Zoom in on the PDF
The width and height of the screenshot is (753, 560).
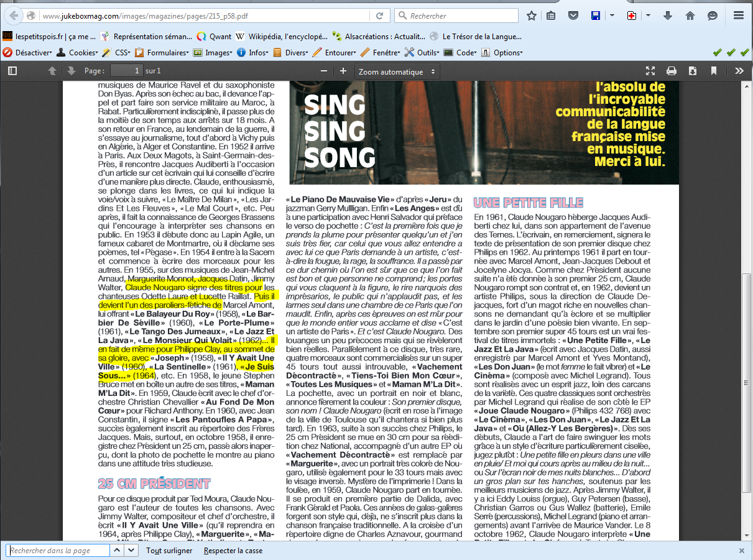[x=343, y=71]
